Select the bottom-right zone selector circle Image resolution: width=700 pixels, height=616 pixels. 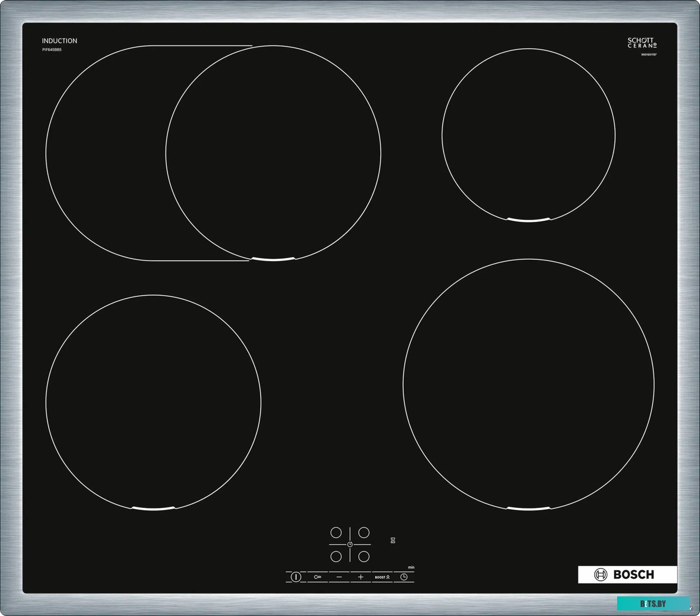click(x=364, y=556)
